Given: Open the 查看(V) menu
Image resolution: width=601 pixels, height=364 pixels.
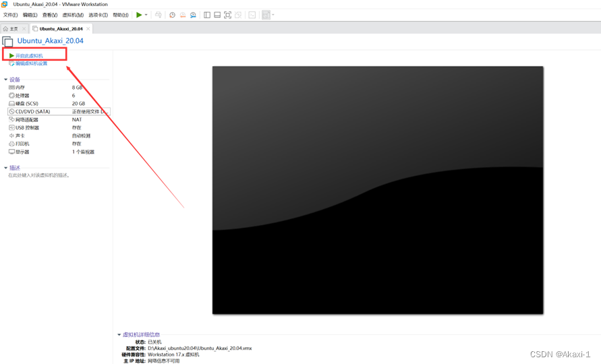Looking at the screenshot, I should 50,15.
